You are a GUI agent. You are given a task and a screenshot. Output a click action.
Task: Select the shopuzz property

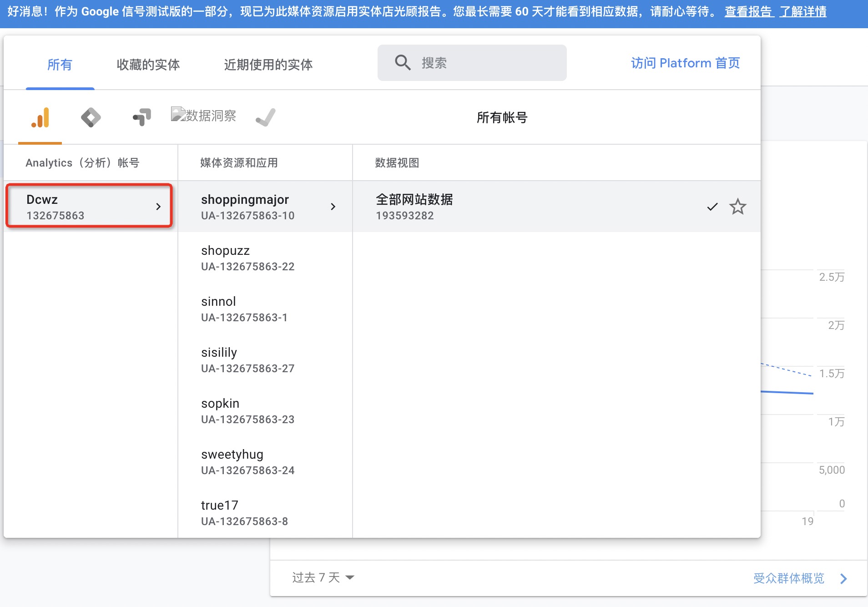point(248,258)
